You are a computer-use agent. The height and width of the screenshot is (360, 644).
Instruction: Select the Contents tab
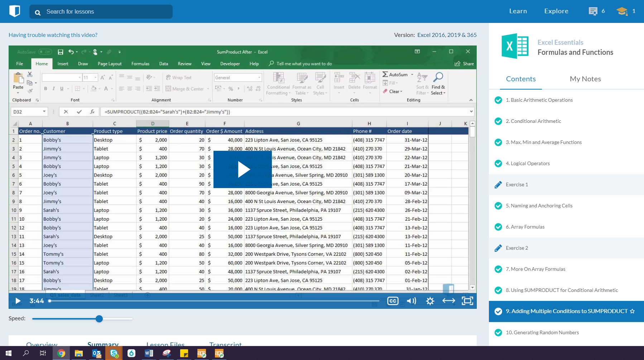point(521,79)
